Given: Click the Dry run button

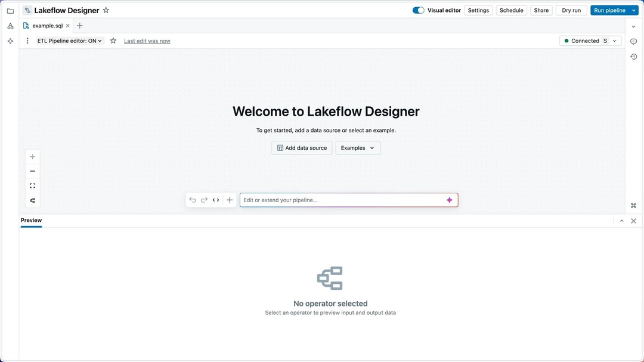Looking at the screenshot, I should tap(571, 10).
